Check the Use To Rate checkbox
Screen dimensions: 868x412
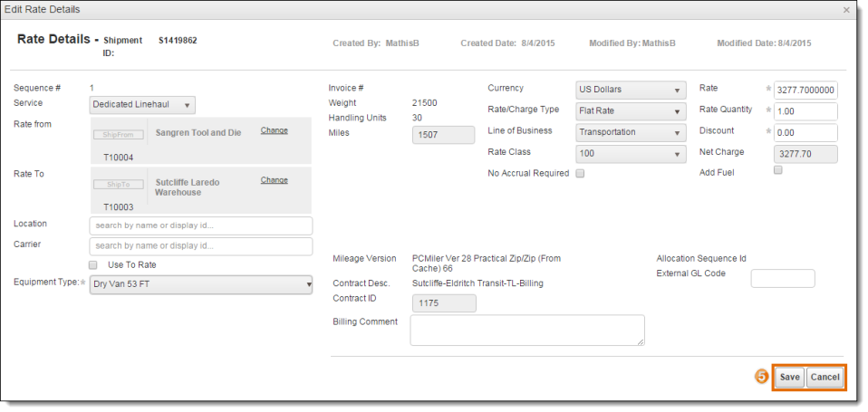coord(93,265)
